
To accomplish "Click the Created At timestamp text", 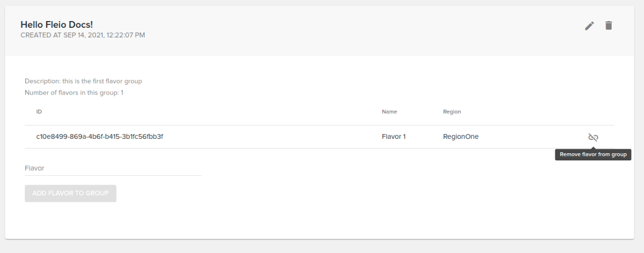I will pos(82,35).
